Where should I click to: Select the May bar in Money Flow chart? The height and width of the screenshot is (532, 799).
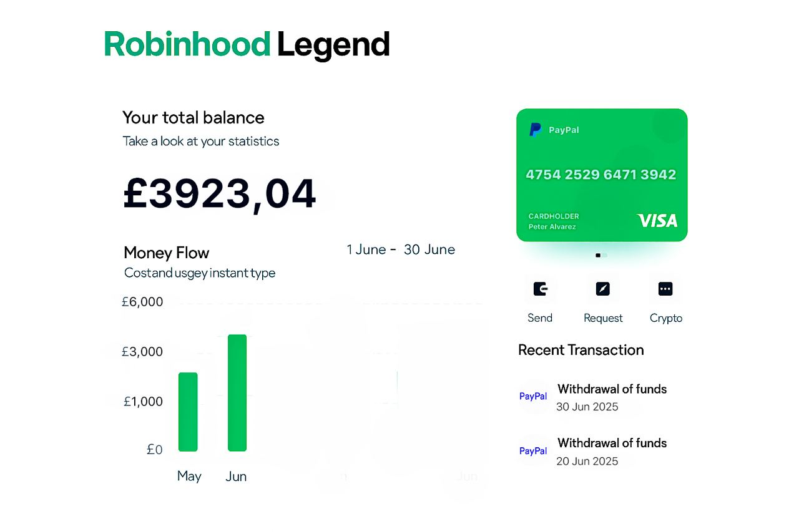coord(188,412)
